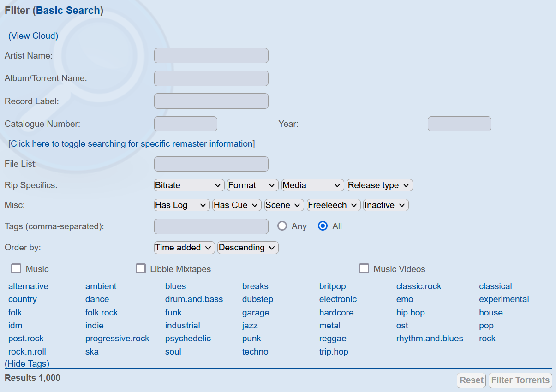Open the Has Log dropdown
Screen dimensions: 556x392
tap(182, 205)
